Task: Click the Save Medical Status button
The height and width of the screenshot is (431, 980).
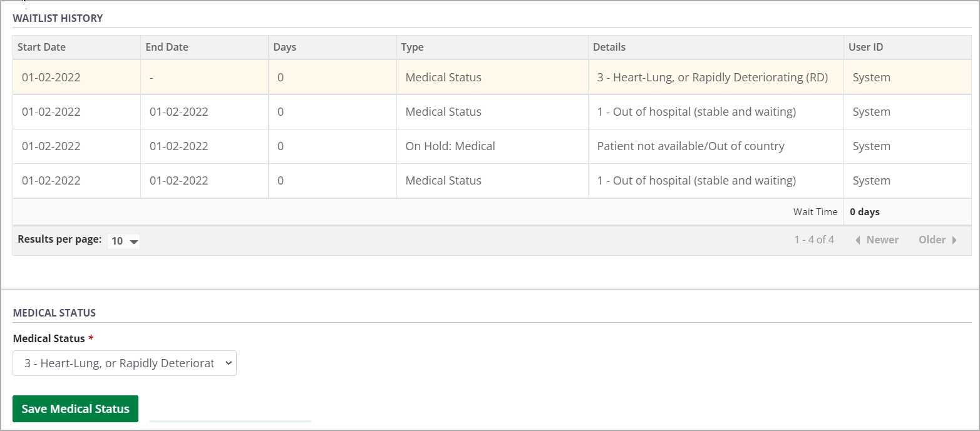Action: [x=75, y=408]
